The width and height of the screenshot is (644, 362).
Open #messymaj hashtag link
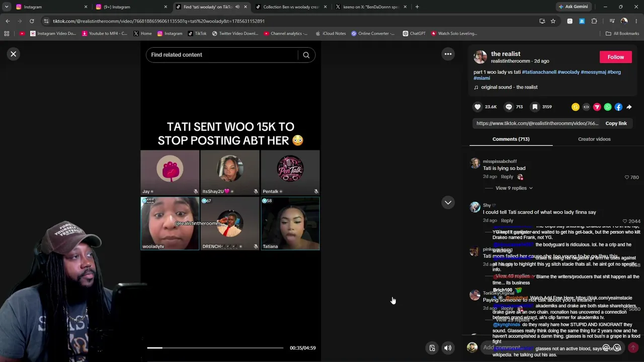pos(594,72)
